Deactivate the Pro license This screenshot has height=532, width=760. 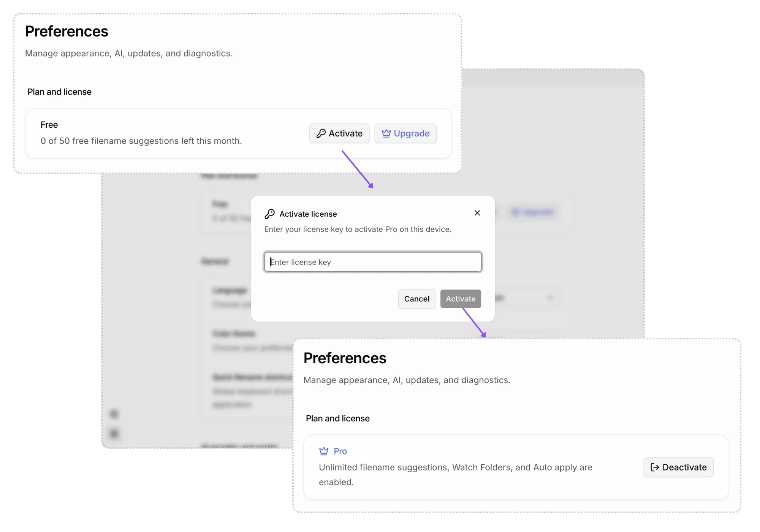point(678,467)
